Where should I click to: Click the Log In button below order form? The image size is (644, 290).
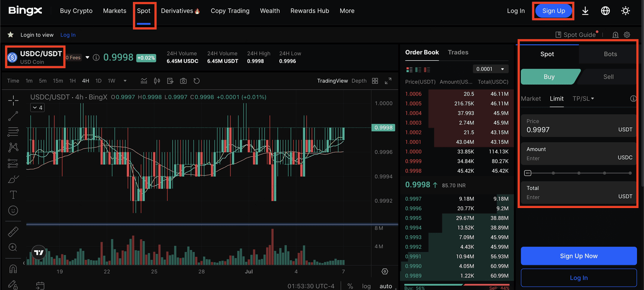(579, 278)
